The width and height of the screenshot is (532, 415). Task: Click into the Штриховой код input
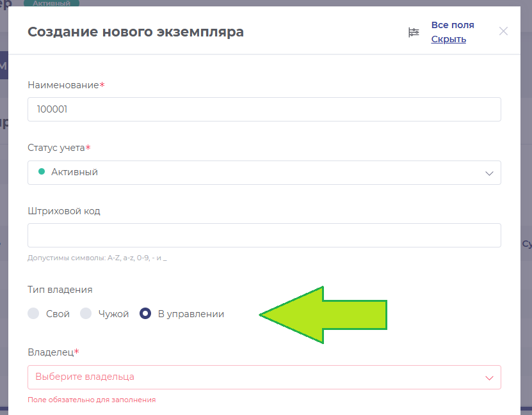[264, 235]
